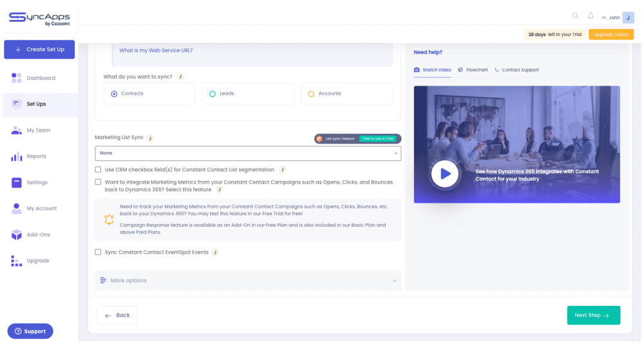Click the Set Ups sidebar icon
The image size is (644, 349).
pos(17,104)
